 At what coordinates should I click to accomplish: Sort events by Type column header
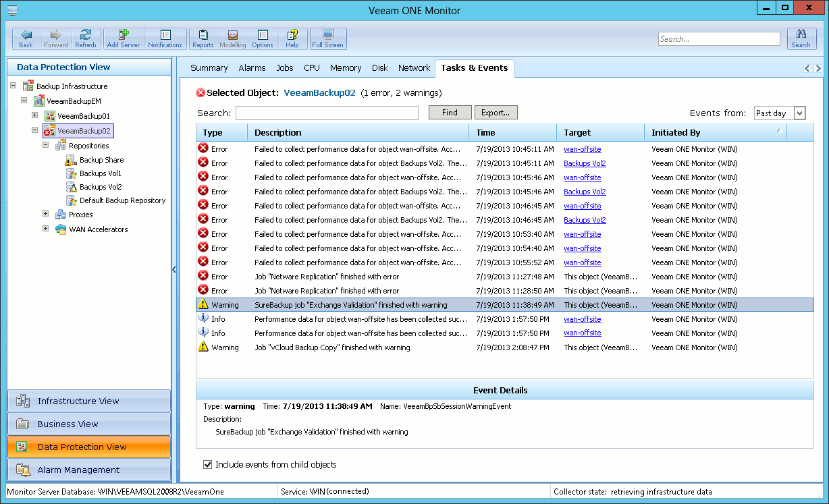click(x=222, y=133)
